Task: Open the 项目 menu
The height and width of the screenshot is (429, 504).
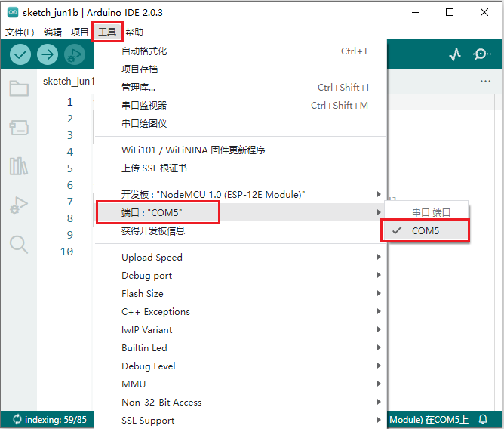Action: tap(79, 32)
